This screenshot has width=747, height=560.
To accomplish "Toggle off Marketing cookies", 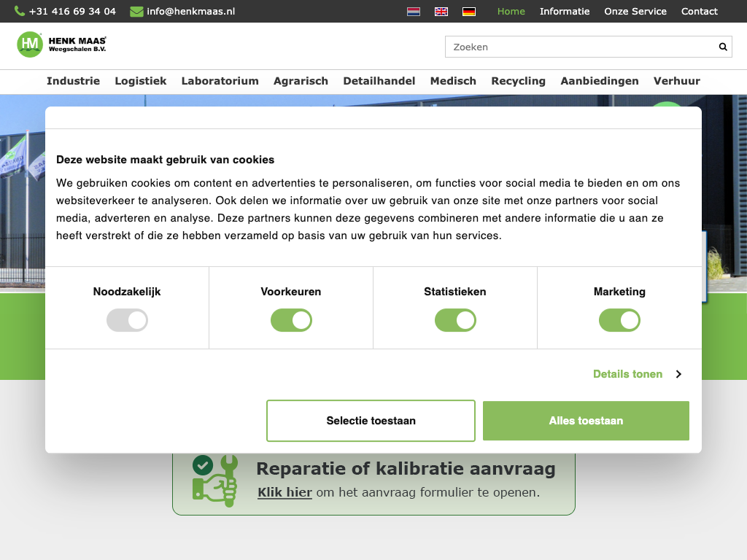I will [x=619, y=320].
